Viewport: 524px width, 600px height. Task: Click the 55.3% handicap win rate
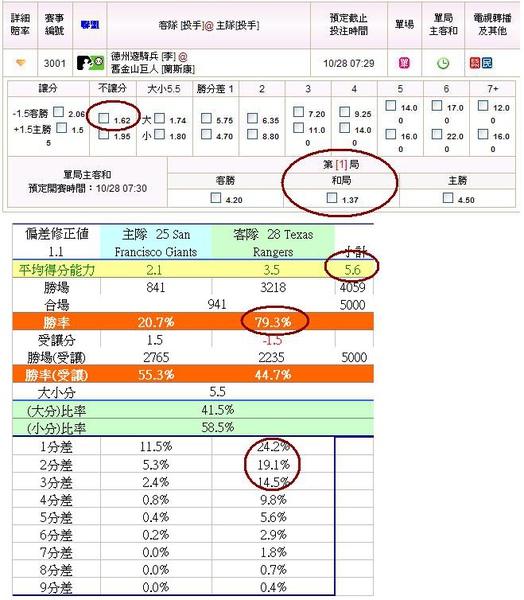tap(156, 374)
